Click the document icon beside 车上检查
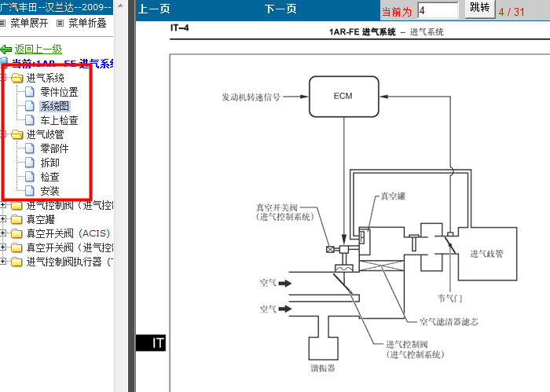This screenshot has height=392, width=550. [x=30, y=120]
